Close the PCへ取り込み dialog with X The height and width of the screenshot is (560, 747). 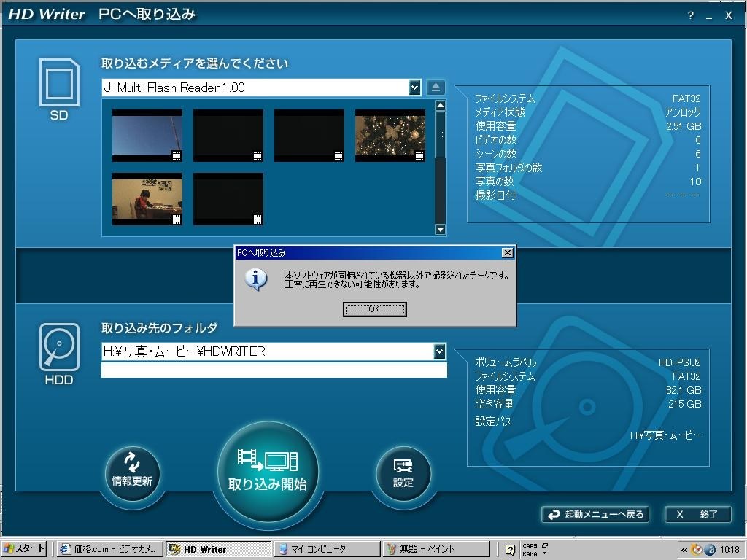tap(508, 253)
